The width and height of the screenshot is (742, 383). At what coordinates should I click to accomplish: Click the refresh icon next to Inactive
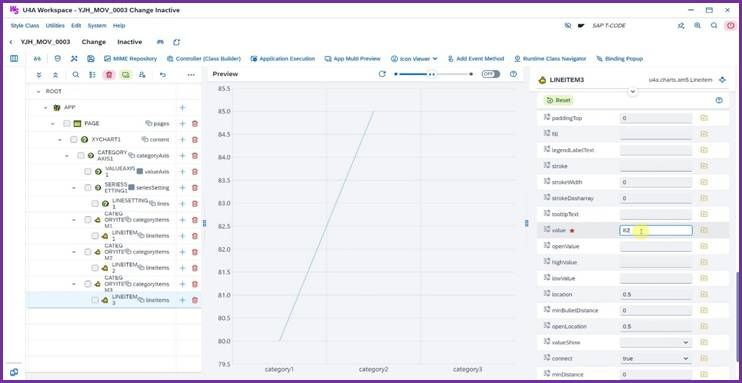(x=177, y=42)
